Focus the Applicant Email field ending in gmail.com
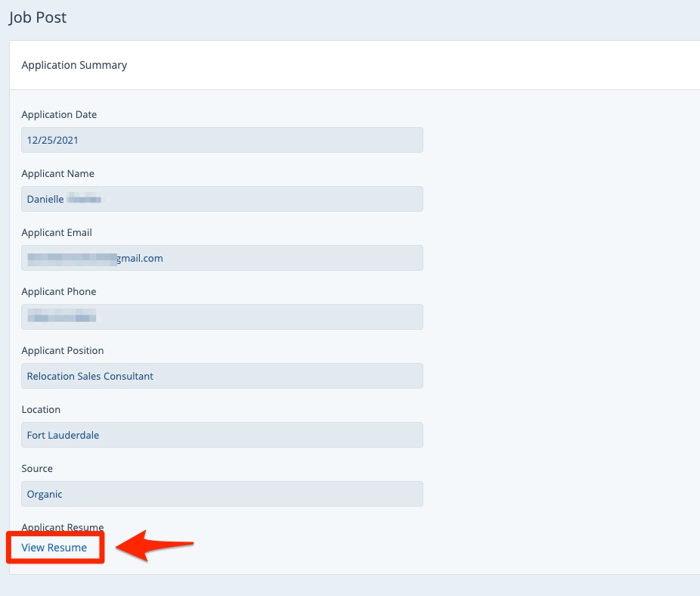 221,258
